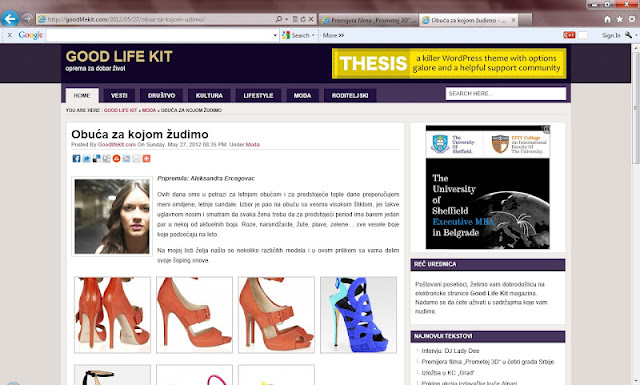Image resolution: width=640 pixels, height=385 pixels.
Task: Expand the Search button options arrow
Action: click(x=313, y=36)
